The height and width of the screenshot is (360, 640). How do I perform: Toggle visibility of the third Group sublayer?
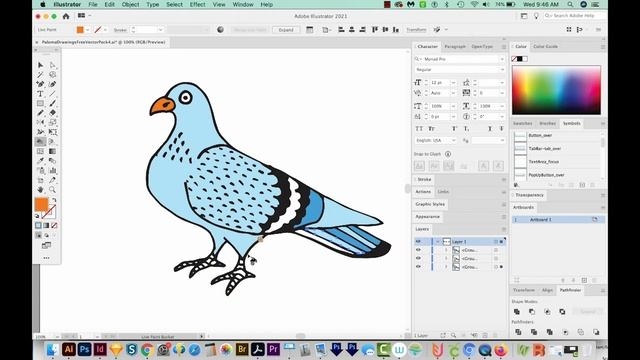[x=418, y=267]
